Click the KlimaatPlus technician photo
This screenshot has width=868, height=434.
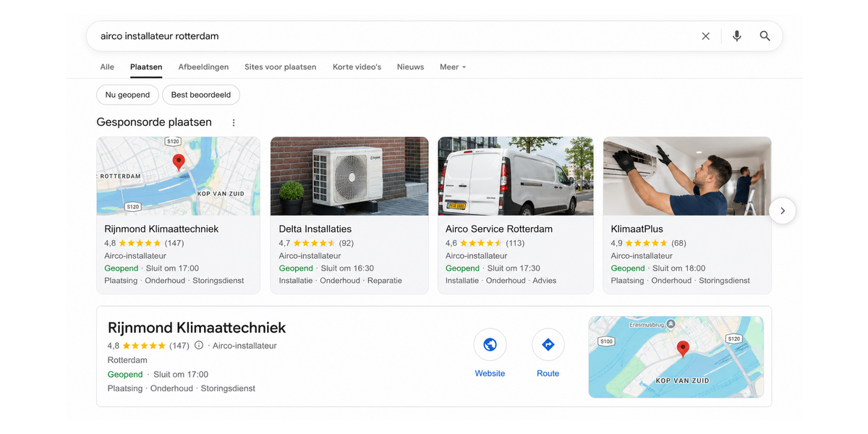point(687,176)
